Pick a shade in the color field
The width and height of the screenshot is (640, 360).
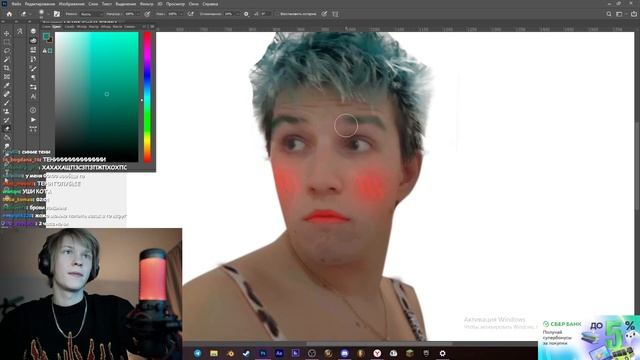[x=97, y=97]
